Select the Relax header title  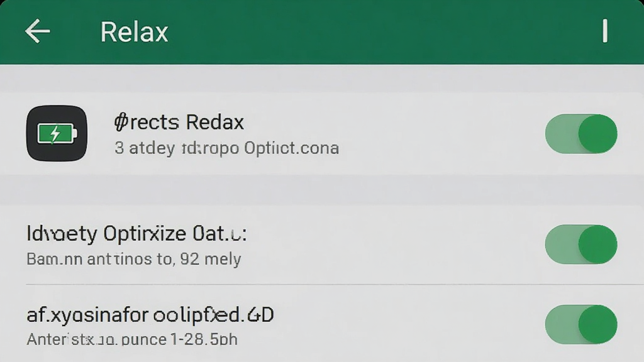tap(135, 32)
